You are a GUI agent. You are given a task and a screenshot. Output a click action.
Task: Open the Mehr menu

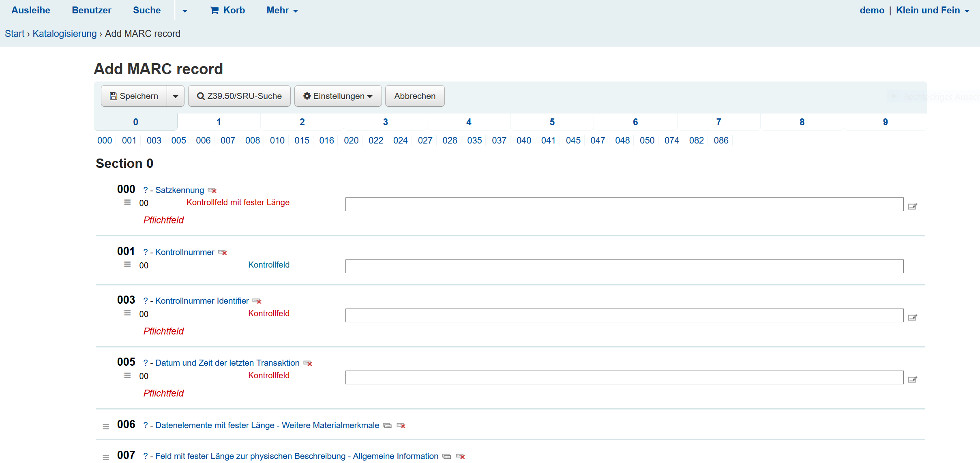(282, 11)
